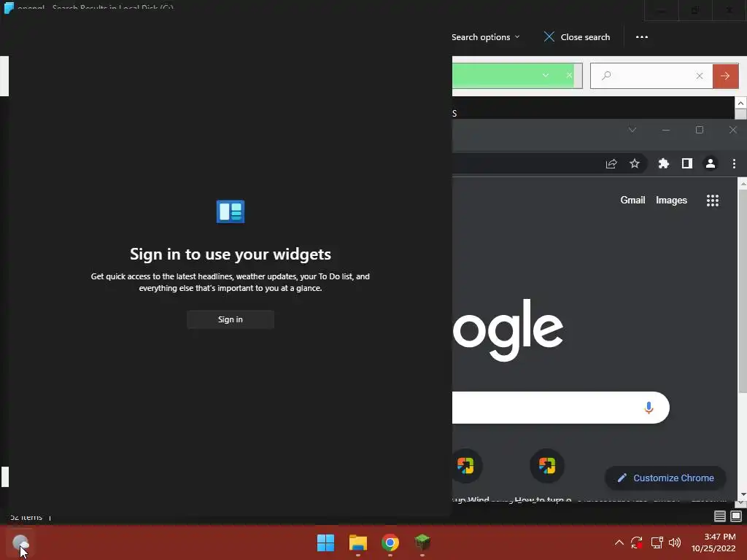Screen dimensions: 747x560
Task: Expand the File Explorer address bar dropdown
Action: [546, 75]
